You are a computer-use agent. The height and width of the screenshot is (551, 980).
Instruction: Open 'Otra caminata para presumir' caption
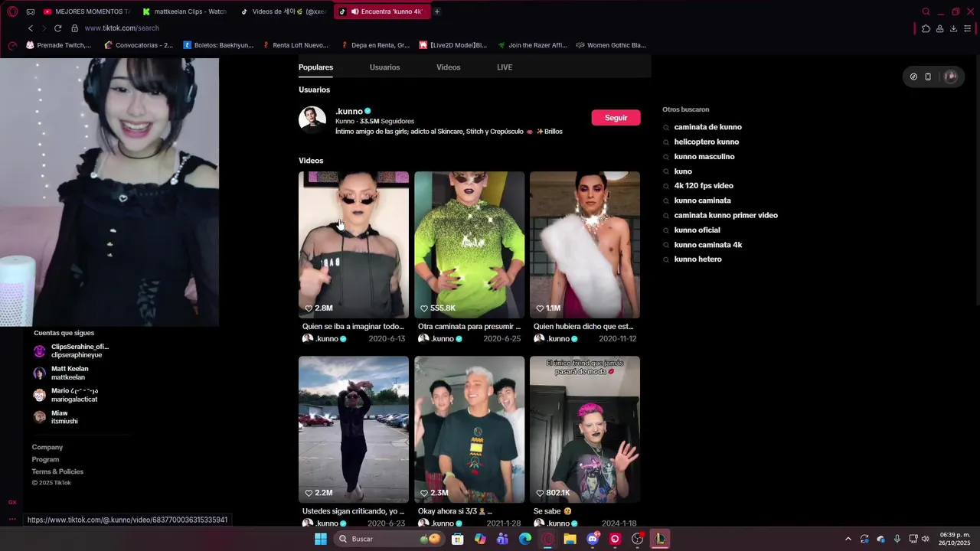pyautogui.click(x=469, y=327)
